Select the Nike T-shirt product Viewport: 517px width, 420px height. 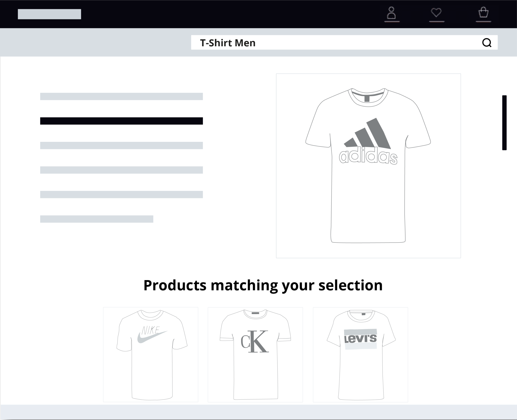click(x=150, y=355)
